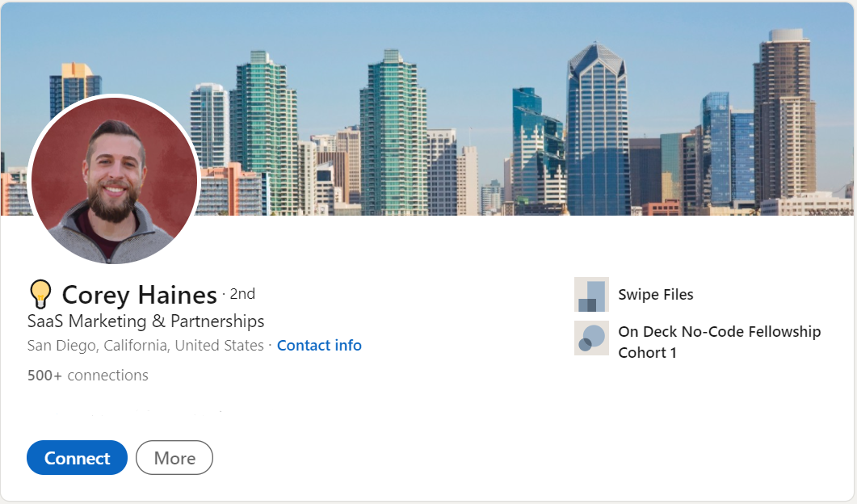
Task: Open the More actions menu
Action: pos(174,457)
